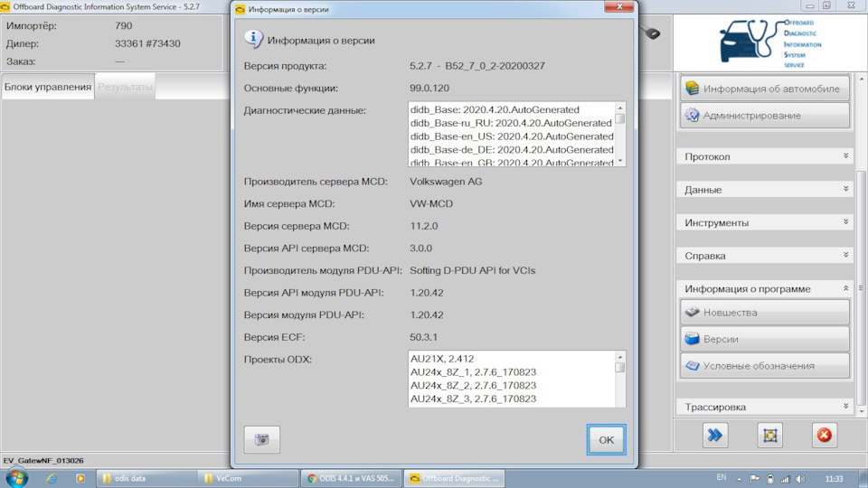Click the OK button in version dialog
868x488 pixels.
[606, 440]
